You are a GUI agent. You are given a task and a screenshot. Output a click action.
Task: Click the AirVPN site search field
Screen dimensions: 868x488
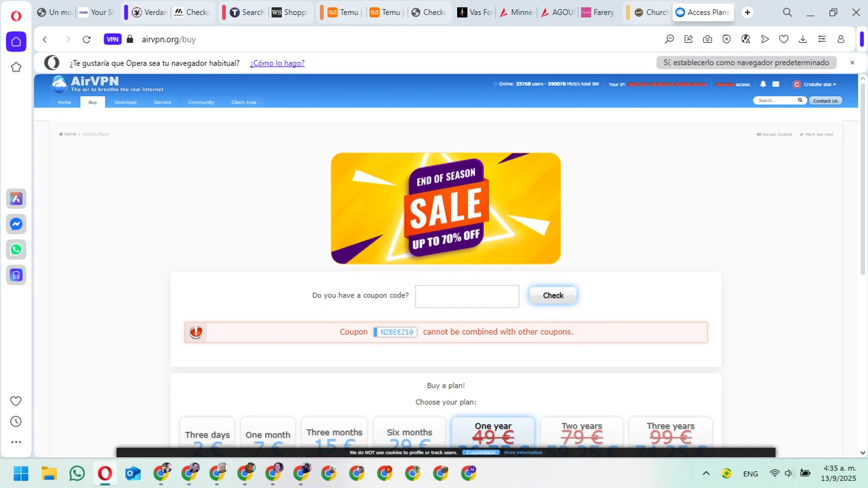(x=775, y=101)
